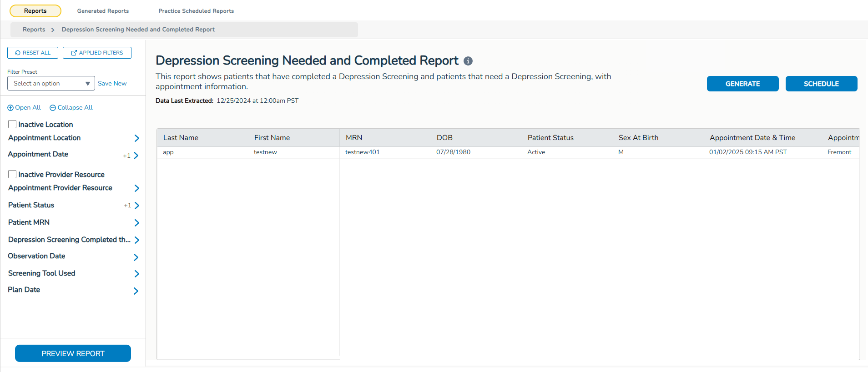Click the Reset All refresh icon
The width and height of the screenshot is (868, 372).
point(18,53)
